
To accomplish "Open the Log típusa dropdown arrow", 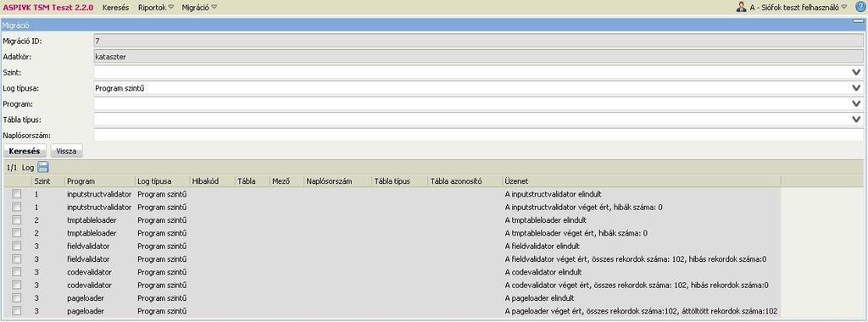I will pyautogui.click(x=857, y=88).
